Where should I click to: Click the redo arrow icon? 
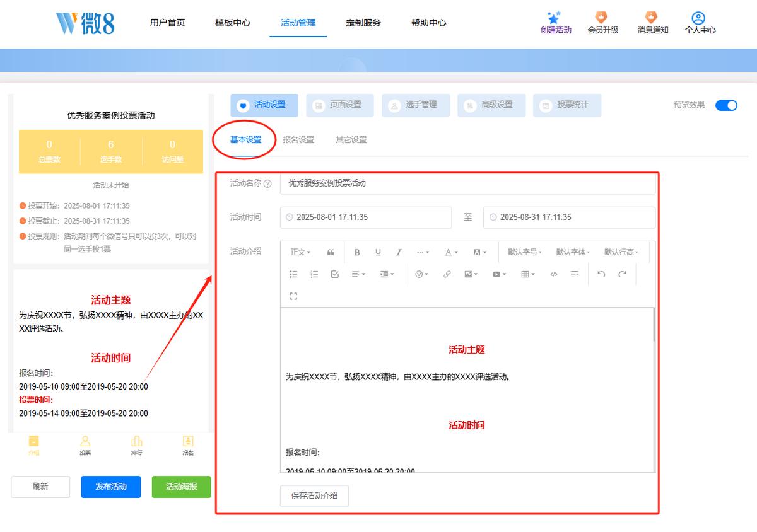click(x=622, y=274)
